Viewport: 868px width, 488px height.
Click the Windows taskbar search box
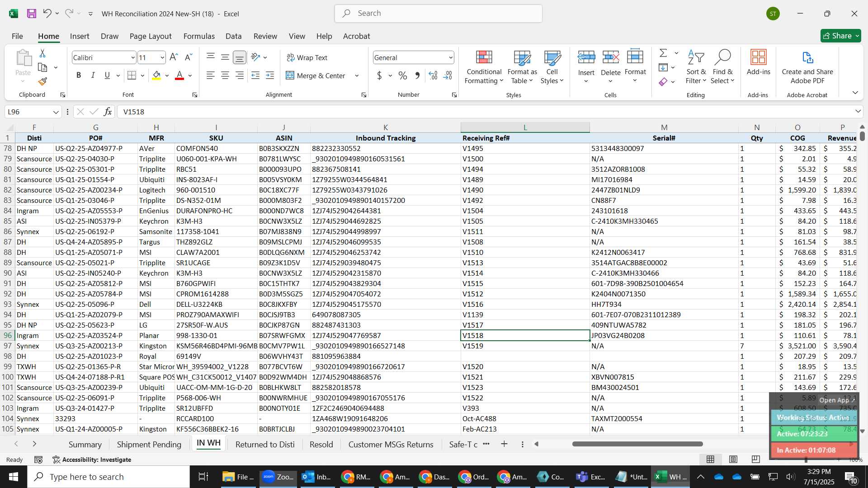[108, 477]
